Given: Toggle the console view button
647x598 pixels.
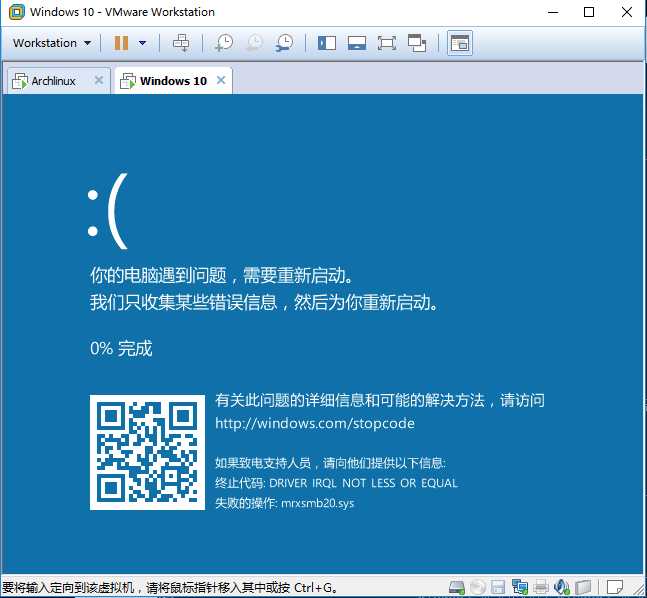Looking at the screenshot, I should pos(459,43).
